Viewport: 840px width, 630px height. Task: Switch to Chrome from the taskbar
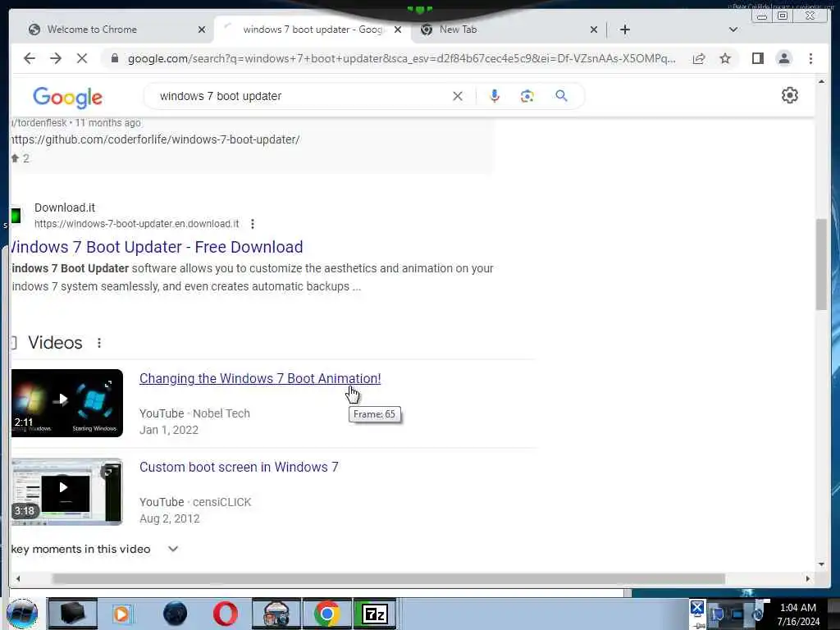(x=326, y=614)
